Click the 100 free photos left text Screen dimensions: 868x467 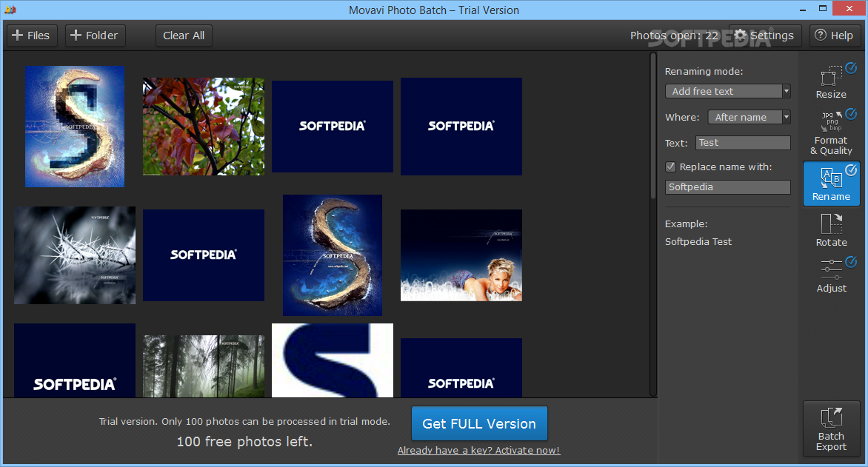244,442
